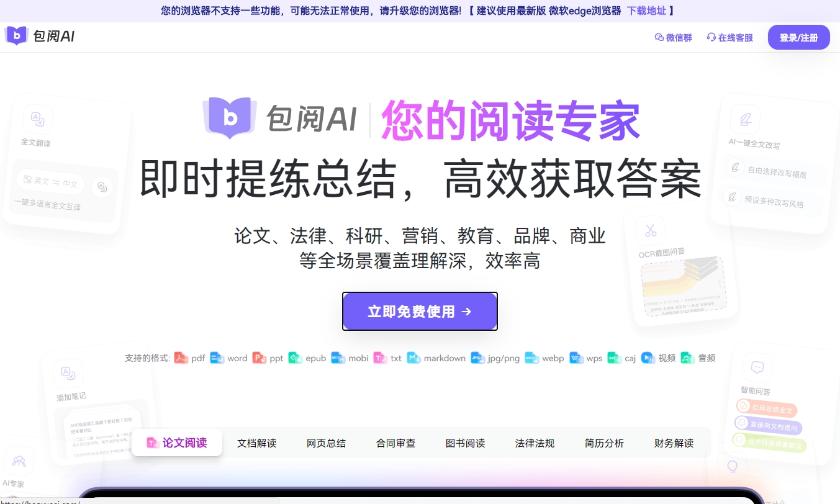Open the 图书阅读 tab

(466, 443)
